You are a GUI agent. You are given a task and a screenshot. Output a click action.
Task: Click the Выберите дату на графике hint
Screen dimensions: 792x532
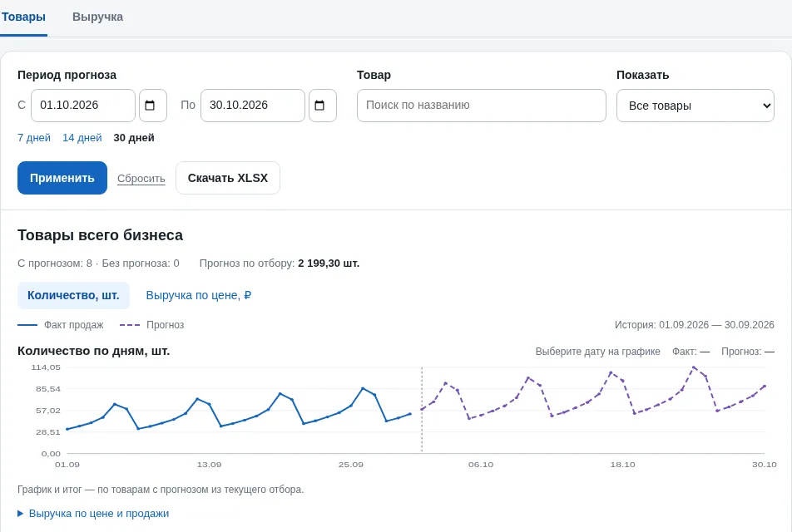597,352
